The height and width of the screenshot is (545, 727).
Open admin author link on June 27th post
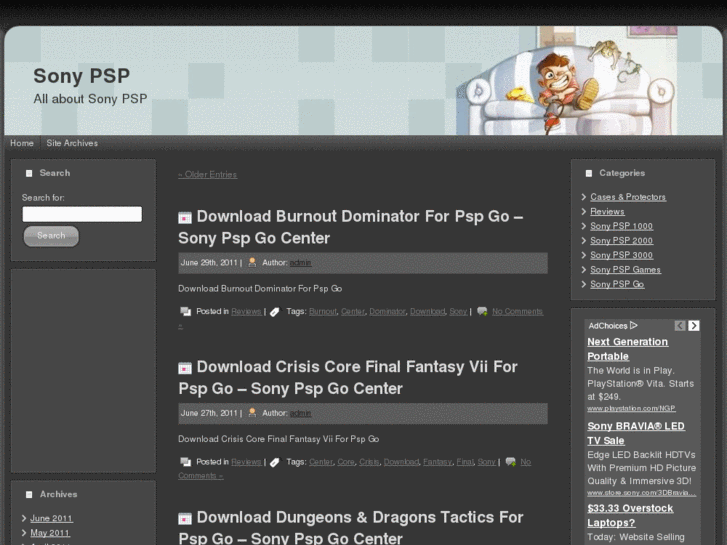coord(300,413)
